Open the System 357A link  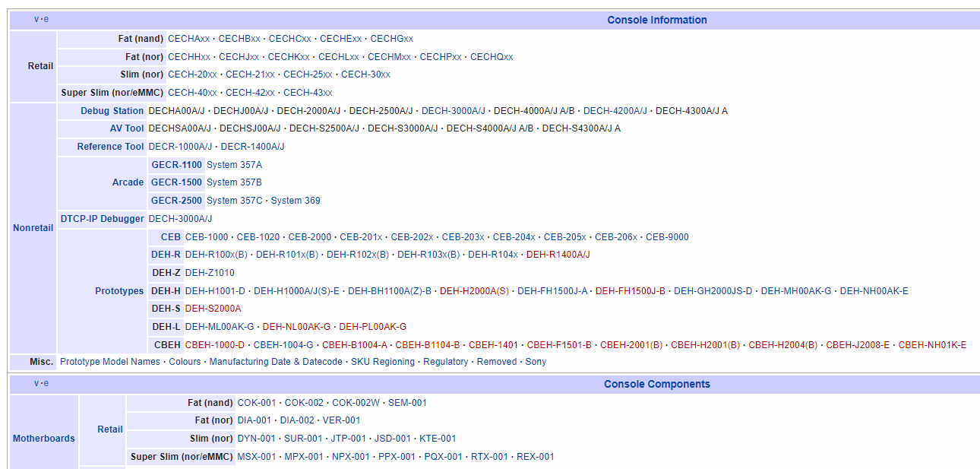point(235,165)
